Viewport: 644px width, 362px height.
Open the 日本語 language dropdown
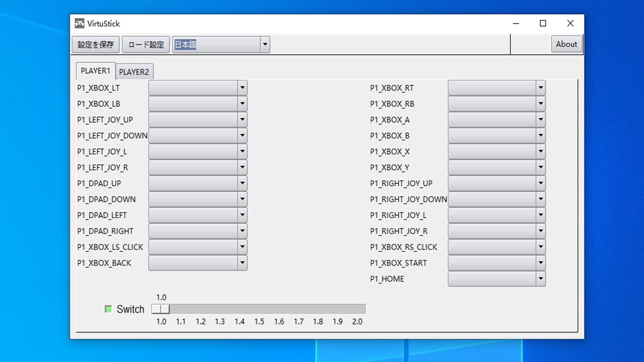pyautogui.click(x=265, y=44)
